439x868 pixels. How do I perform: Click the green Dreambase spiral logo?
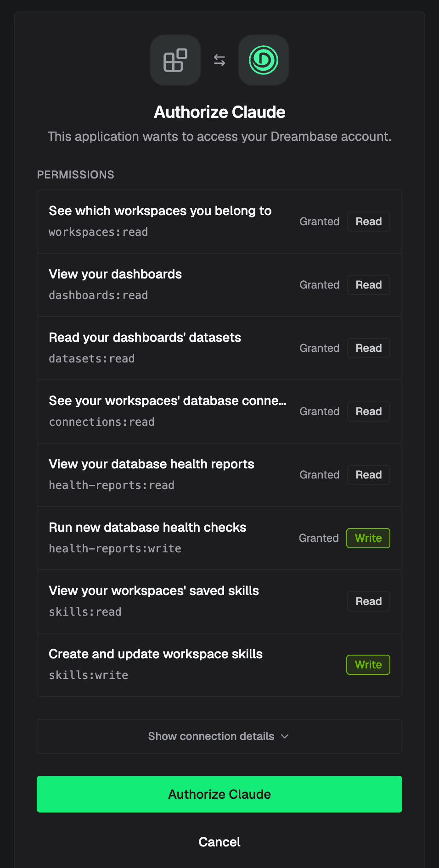click(x=264, y=60)
